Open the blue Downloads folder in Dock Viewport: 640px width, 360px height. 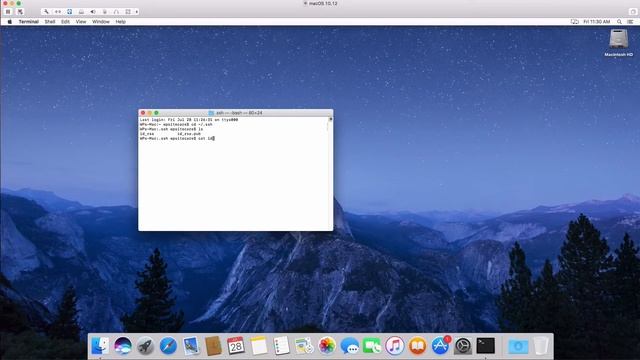(518, 346)
